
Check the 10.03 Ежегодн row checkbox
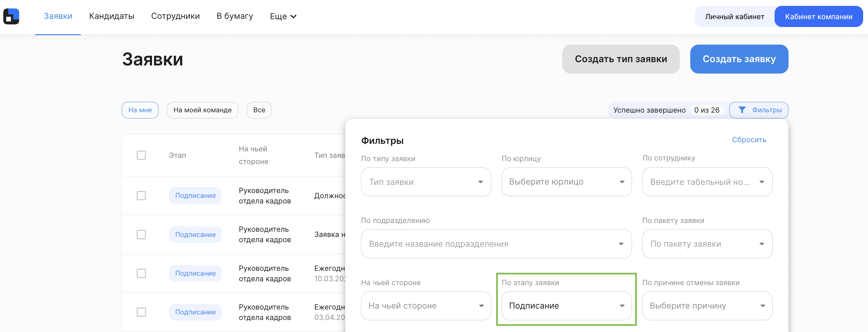point(141,273)
